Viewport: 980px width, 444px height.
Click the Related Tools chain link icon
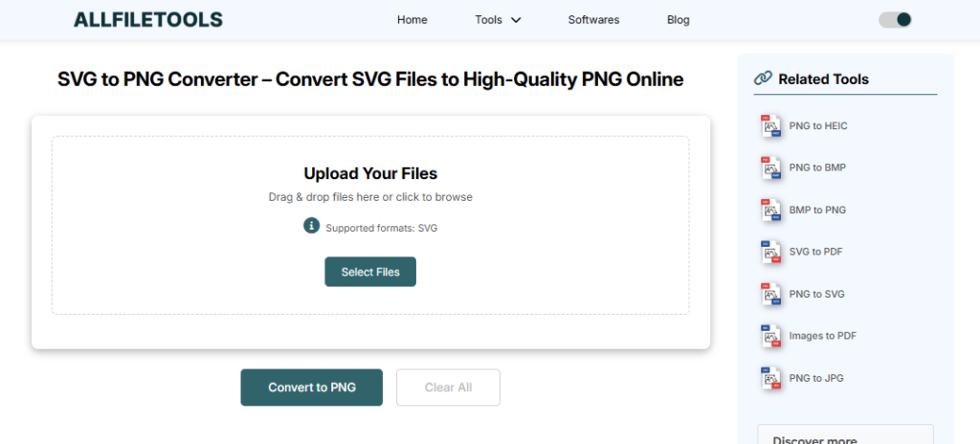[x=763, y=78]
